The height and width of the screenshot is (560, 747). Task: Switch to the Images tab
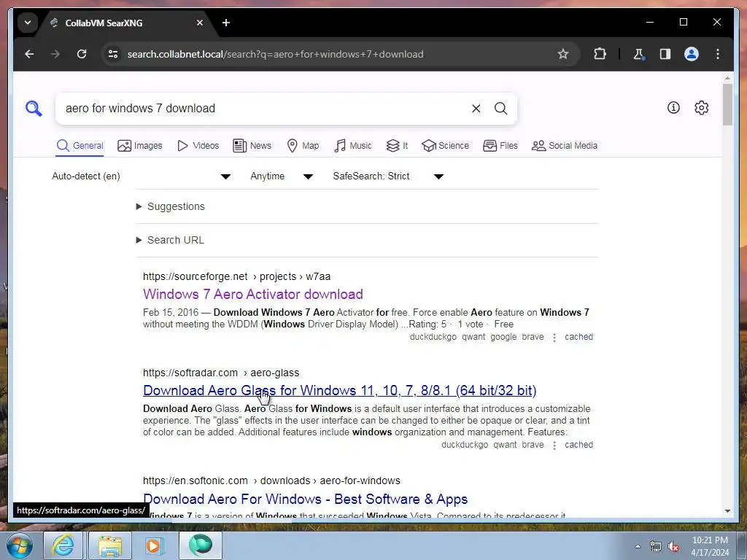(139, 146)
